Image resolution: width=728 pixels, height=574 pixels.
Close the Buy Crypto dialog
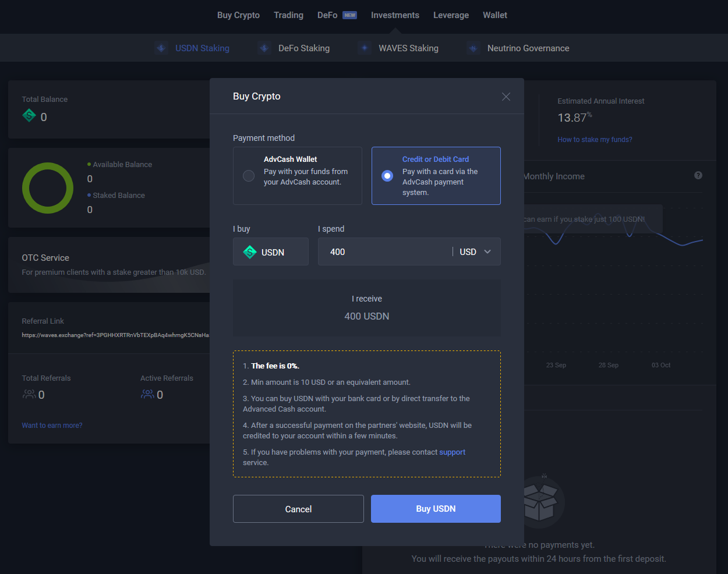coord(506,97)
